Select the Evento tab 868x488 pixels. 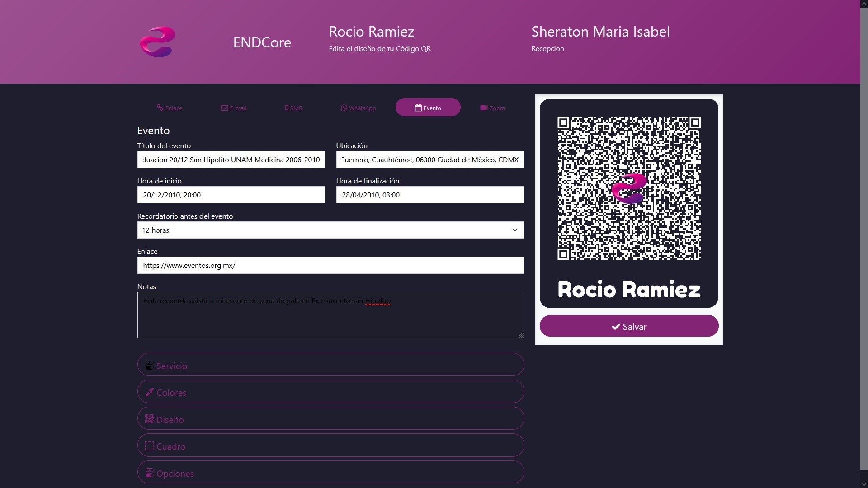(428, 107)
